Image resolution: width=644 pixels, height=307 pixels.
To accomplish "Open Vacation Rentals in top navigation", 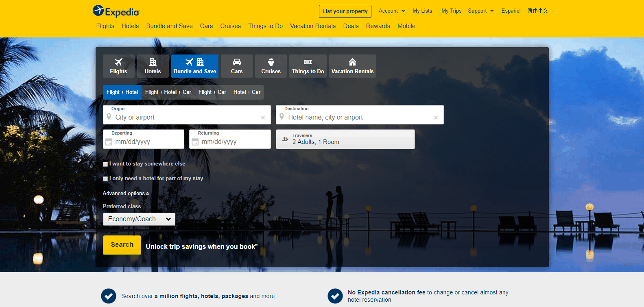I will (x=313, y=26).
